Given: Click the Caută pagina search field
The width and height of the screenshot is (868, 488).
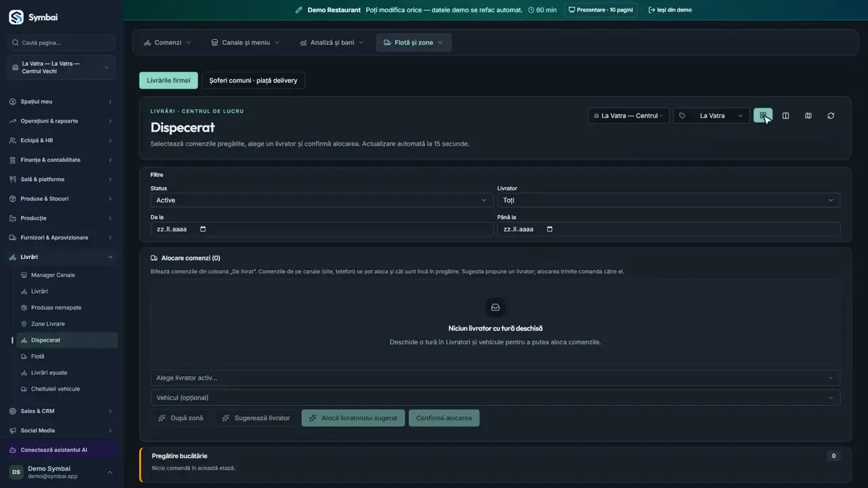Looking at the screenshot, I should pyautogui.click(x=61, y=43).
